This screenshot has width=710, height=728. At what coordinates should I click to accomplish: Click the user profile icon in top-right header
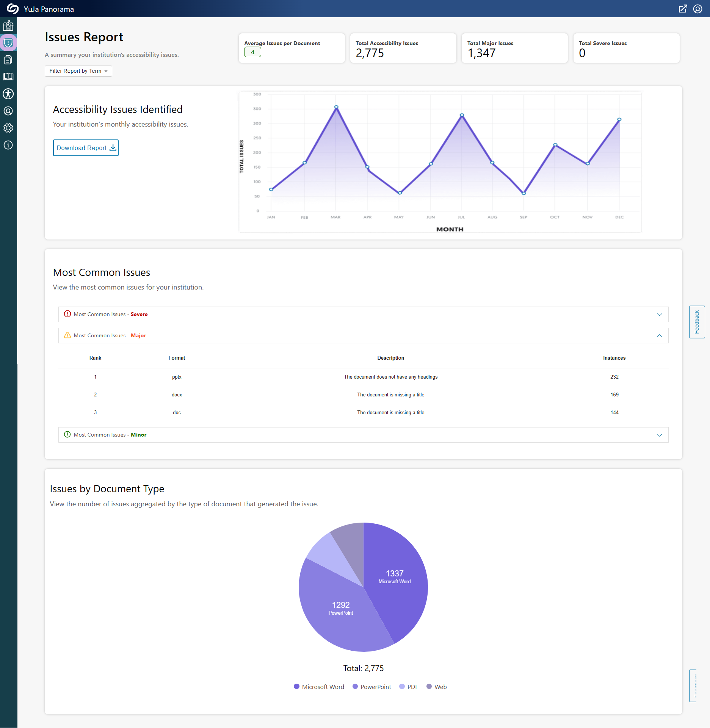tap(698, 9)
